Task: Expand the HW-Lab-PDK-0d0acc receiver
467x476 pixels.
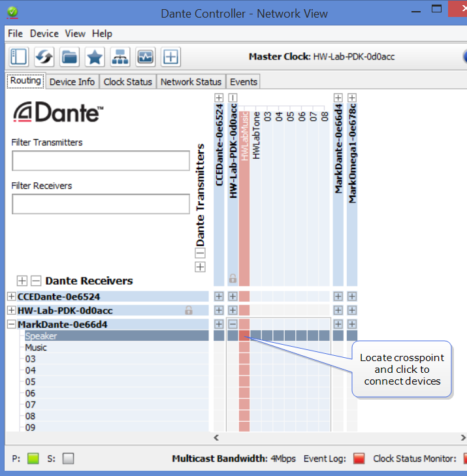Action: pyautogui.click(x=11, y=310)
